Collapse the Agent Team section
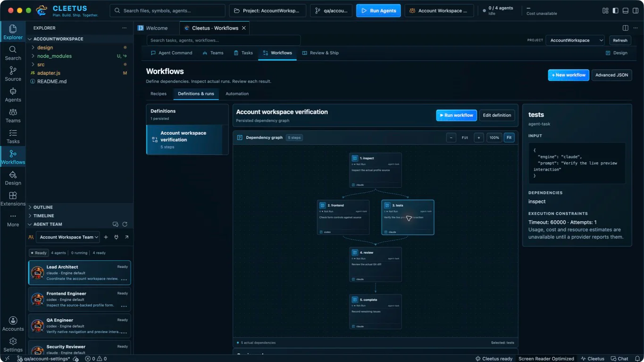 tap(48, 224)
